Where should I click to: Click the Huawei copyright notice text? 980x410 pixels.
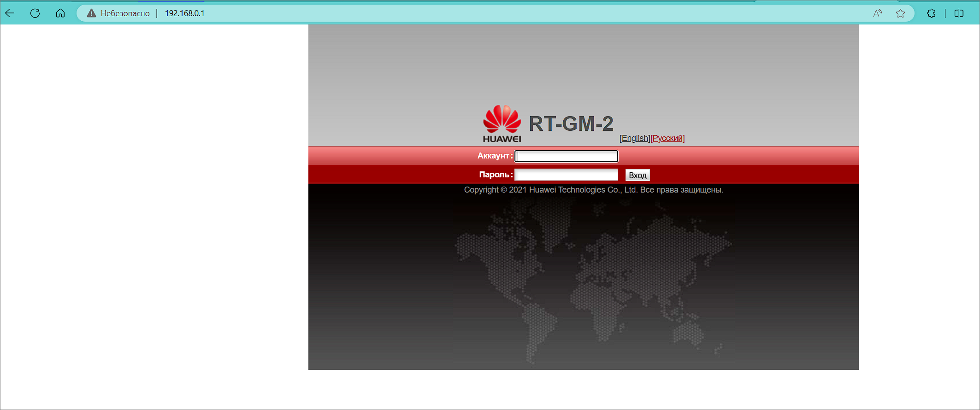coord(593,190)
